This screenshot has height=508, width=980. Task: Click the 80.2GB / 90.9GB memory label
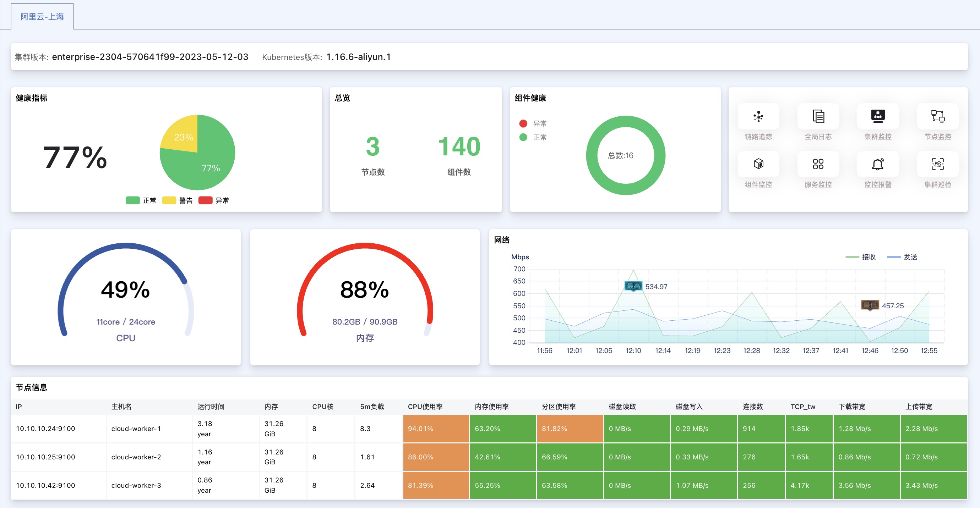pos(365,321)
